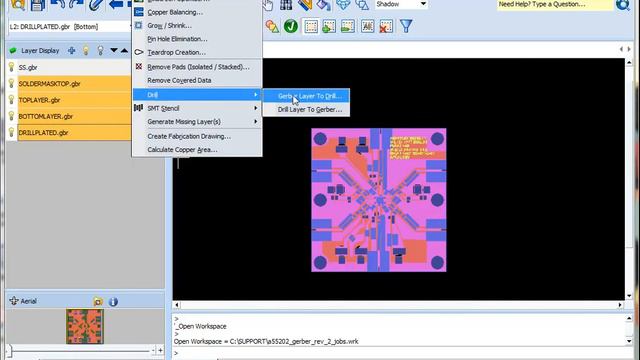Open the blue funnel filter icon
Screen dimensions: 640x360
pyautogui.click(x=406, y=26)
